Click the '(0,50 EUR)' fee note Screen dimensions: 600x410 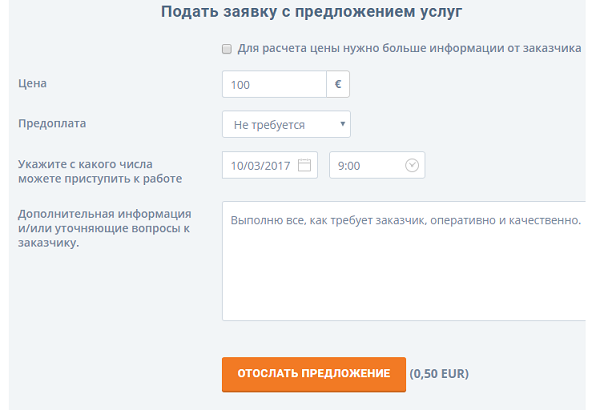[439, 374]
